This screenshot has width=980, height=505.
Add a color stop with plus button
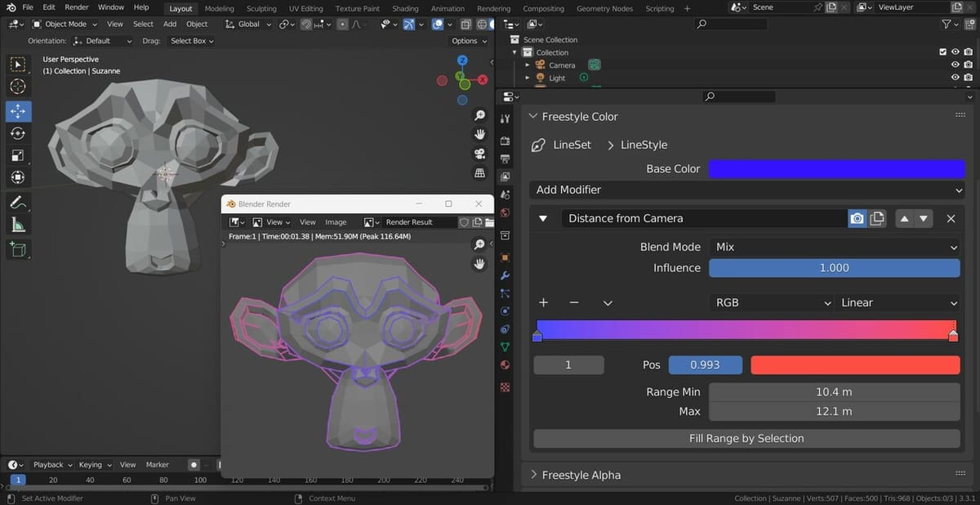coord(543,302)
